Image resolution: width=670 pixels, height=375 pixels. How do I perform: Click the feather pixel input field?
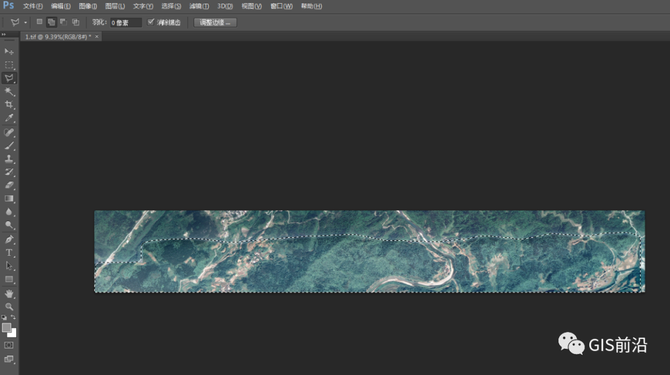pos(126,23)
